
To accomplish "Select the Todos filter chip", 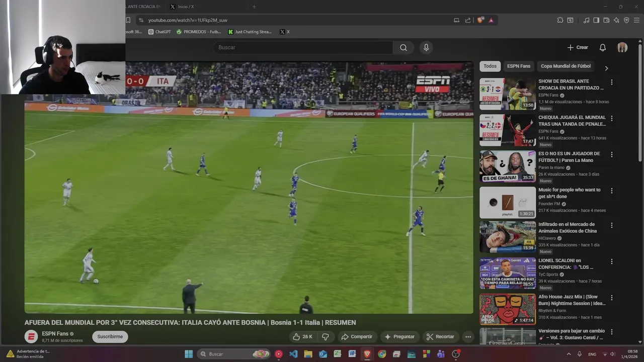I will click(x=490, y=66).
